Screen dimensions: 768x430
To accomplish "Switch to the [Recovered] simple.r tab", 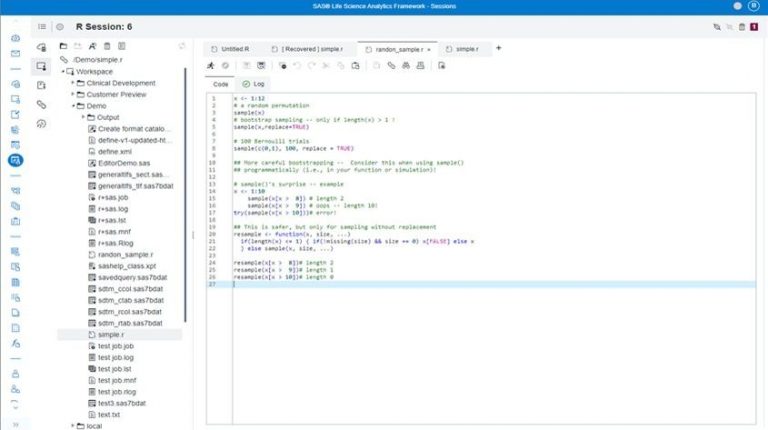I will (312, 48).
